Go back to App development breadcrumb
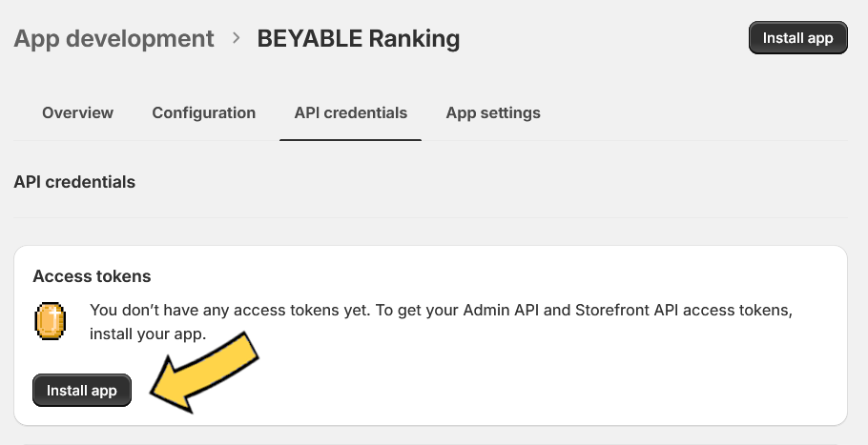868x445 pixels. pos(114,38)
